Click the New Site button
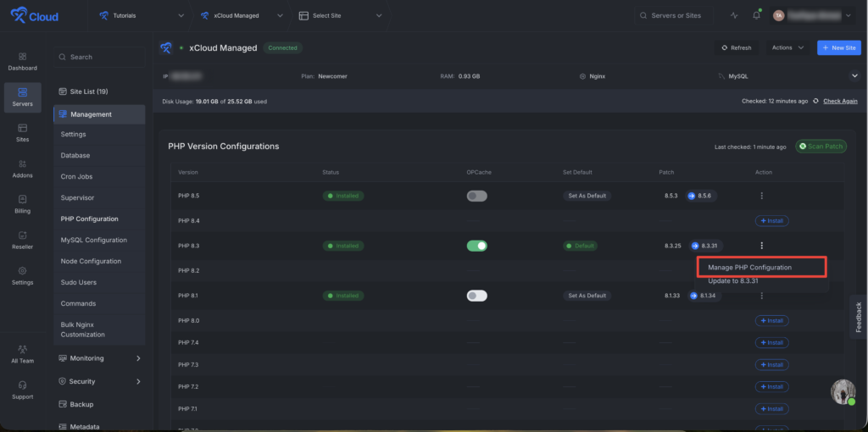The width and height of the screenshot is (868, 432). point(839,47)
